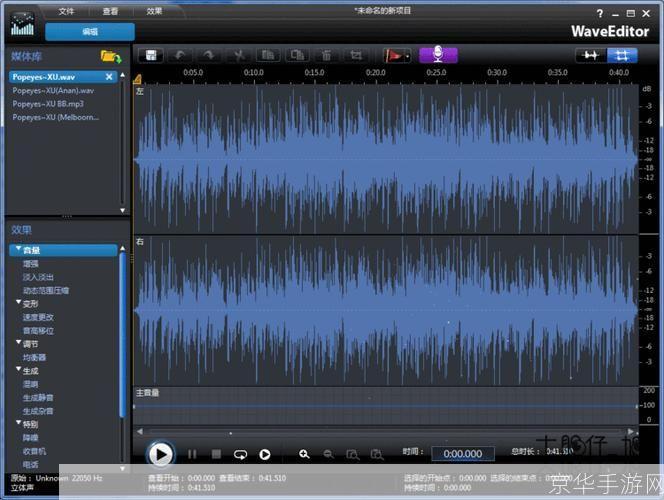Collapse the 变形 effects group

pos(17,303)
